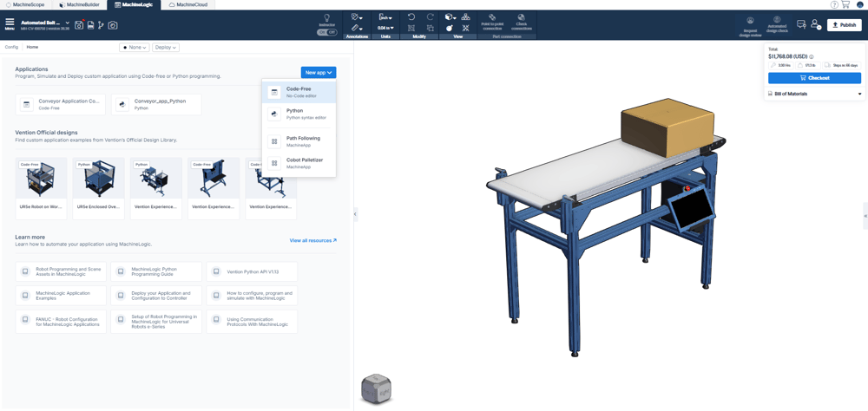Open the view cube display dropdown
The width and height of the screenshot is (868, 411).
tap(450, 17)
